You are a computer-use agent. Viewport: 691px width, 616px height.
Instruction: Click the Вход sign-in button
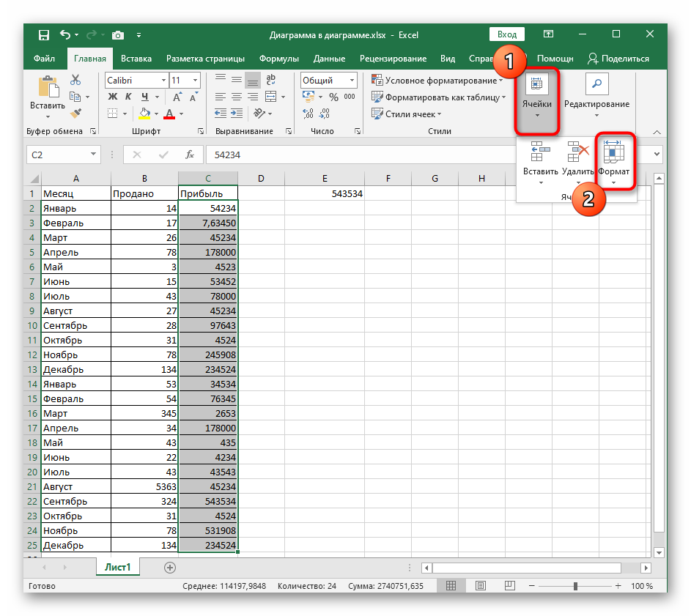tap(506, 34)
